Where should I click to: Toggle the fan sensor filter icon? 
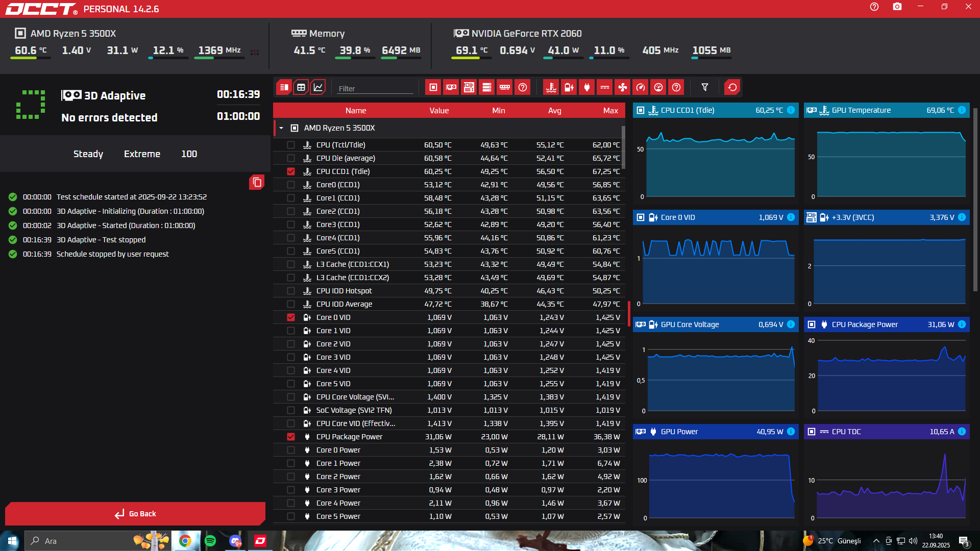[x=623, y=87]
